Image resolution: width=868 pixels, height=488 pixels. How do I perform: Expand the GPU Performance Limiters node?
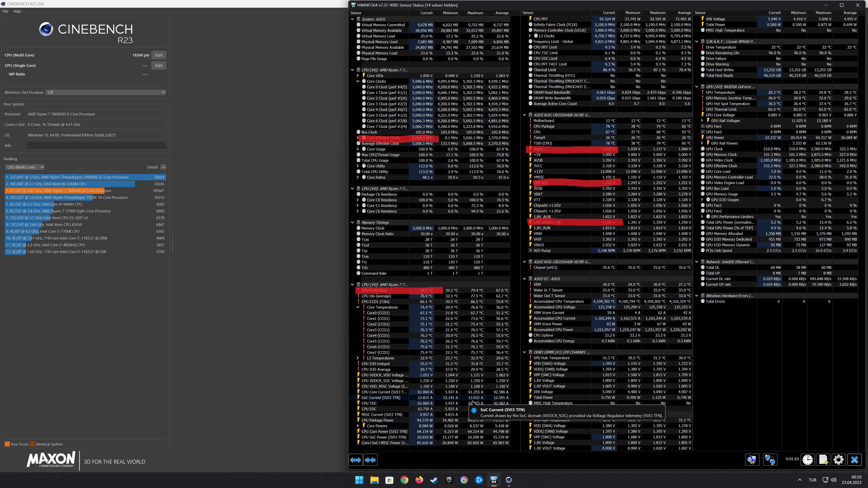702,217
